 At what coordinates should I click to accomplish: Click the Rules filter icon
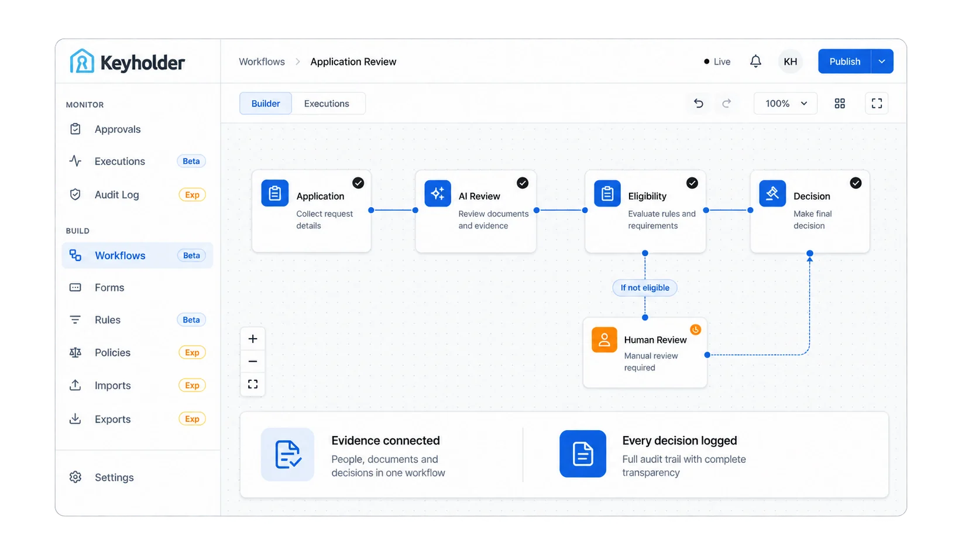point(75,319)
